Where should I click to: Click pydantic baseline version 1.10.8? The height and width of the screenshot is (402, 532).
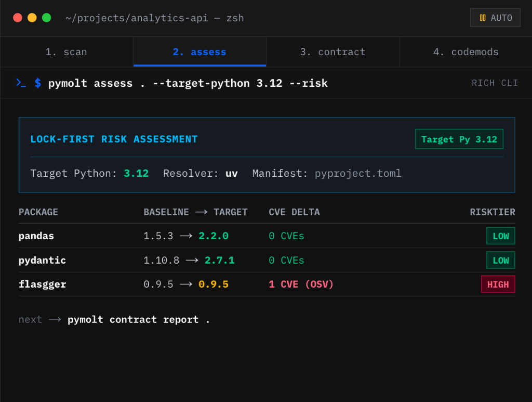click(x=162, y=261)
